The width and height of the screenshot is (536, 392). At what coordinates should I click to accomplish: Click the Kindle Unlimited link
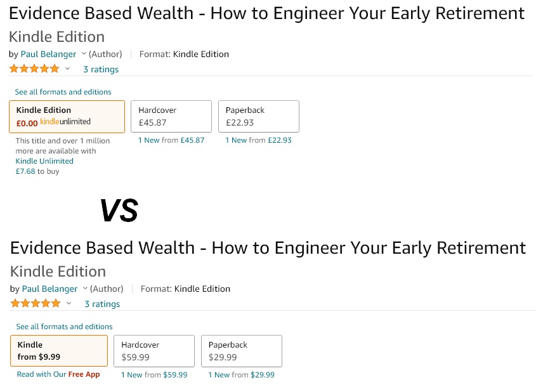(x=44, y=161)
